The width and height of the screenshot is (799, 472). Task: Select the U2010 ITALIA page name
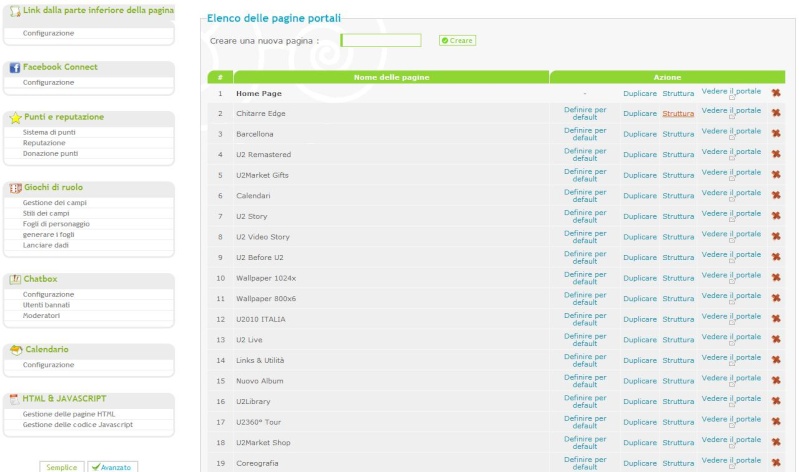tap(260, 319)
